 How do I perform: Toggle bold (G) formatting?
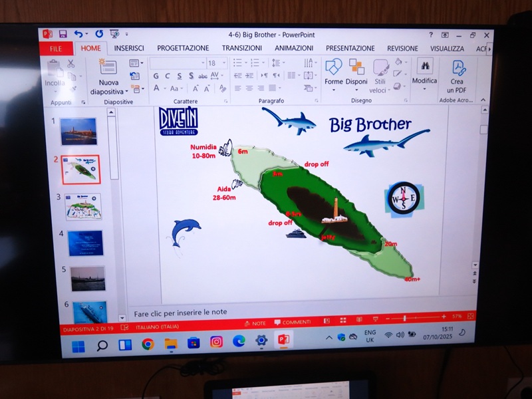157,76
